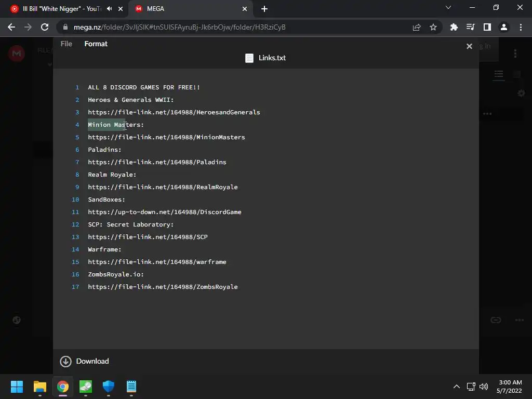
Task: Open the Format menu in text viewer
Action: coord(96,44)
